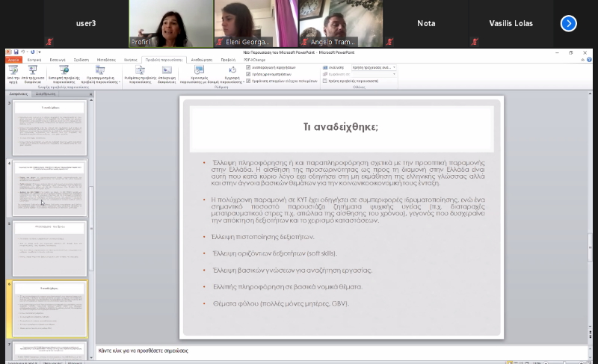Viewport: 598px width, 364px height.
Task: Click the Rehearse Timings icon
Action: coord(200,73)
